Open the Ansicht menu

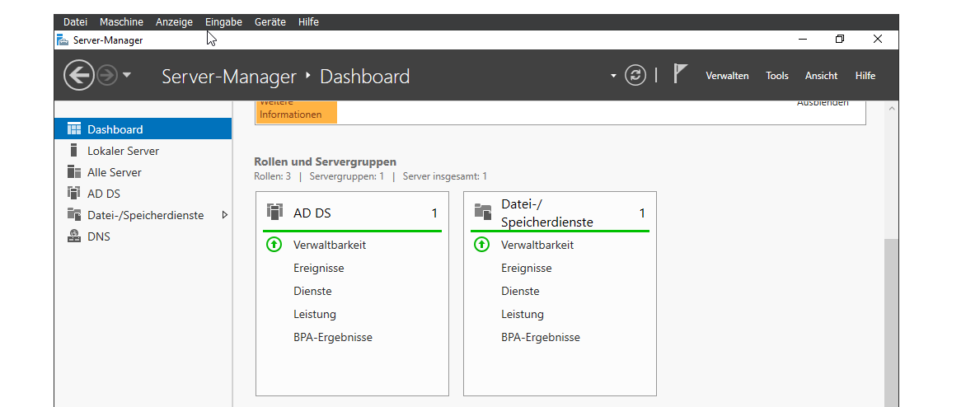(x=821, y=76)
